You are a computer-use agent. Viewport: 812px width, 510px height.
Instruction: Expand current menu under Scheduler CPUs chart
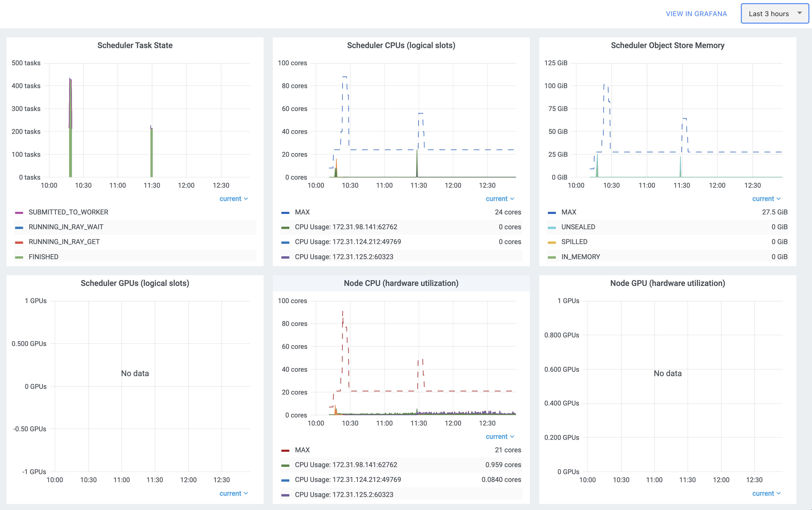click(x=500, y=199)
